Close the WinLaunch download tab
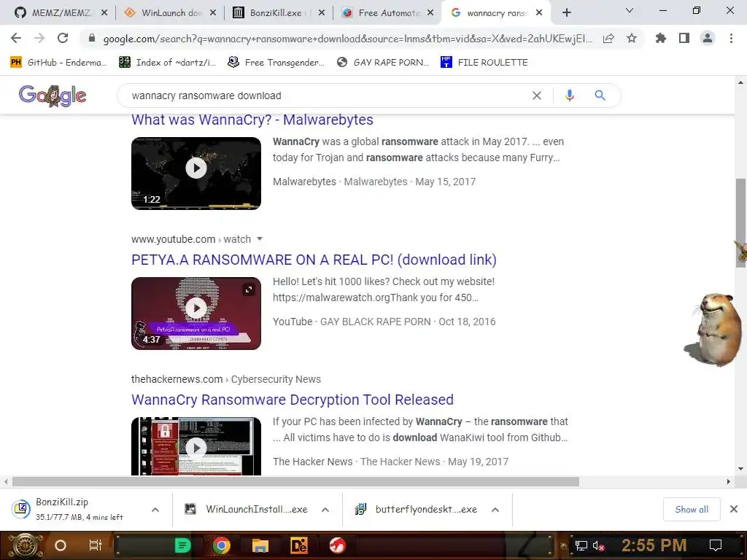 click(x=214, y=13)
